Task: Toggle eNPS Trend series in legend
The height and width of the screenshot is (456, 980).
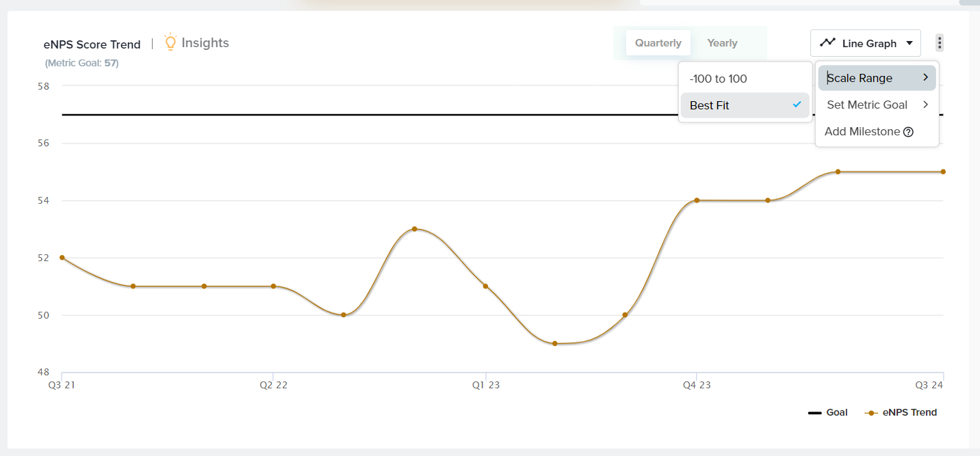Action: tap(901, 412)
